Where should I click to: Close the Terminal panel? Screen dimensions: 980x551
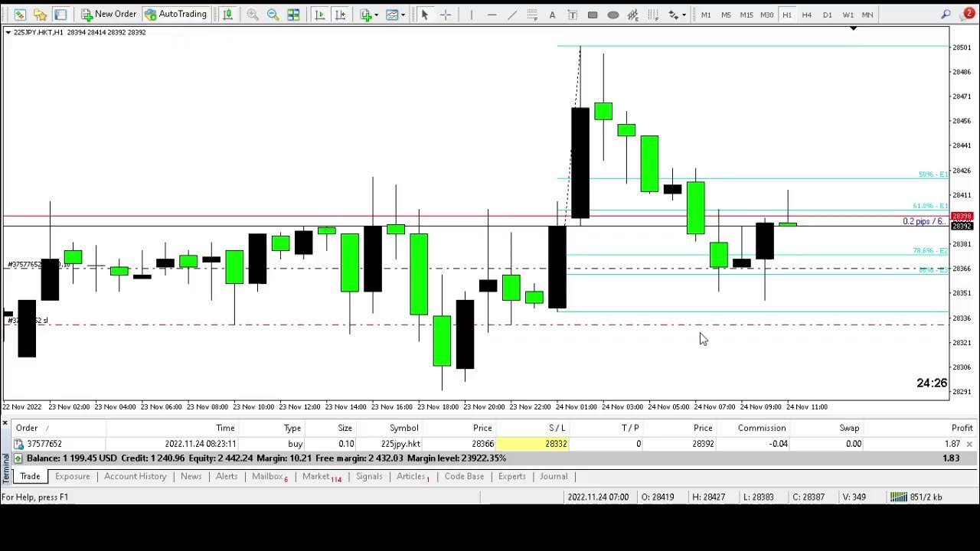(5, 422)
